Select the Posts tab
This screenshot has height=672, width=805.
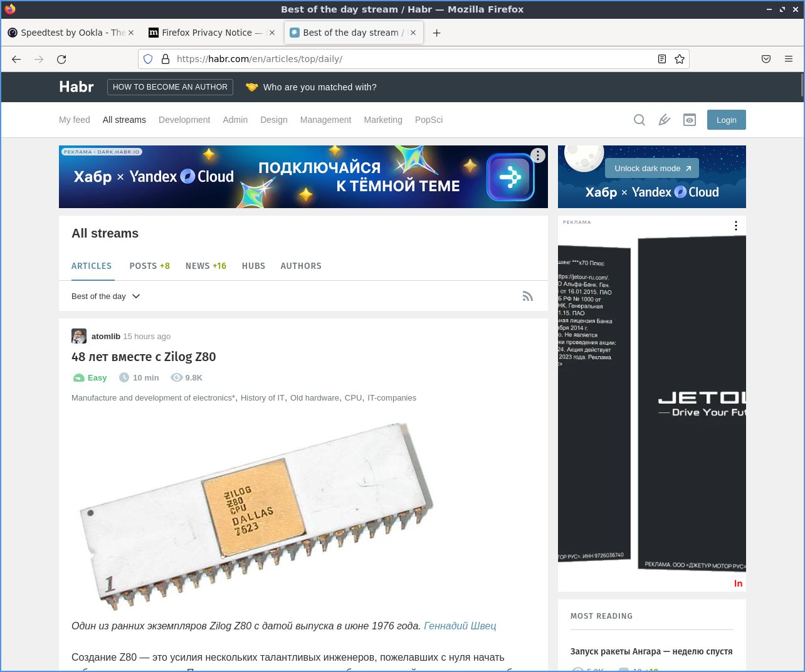point(150,266)
